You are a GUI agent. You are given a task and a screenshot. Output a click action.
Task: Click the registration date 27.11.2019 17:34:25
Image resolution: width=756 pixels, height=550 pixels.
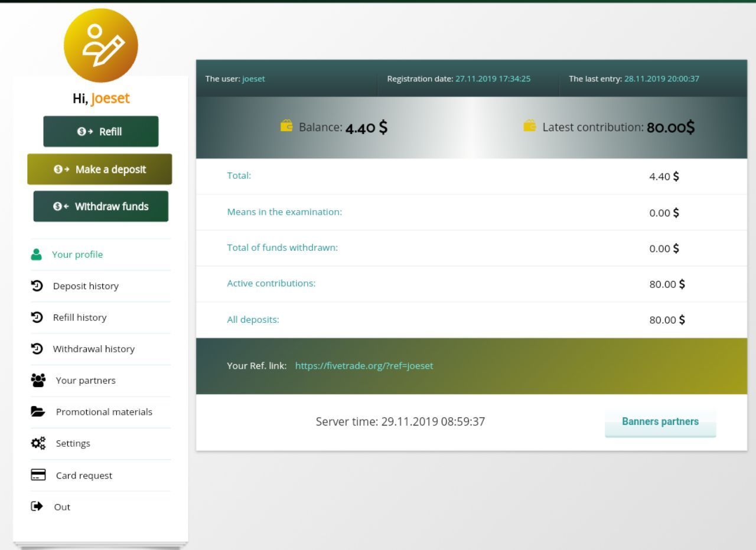tap(493, 79)
